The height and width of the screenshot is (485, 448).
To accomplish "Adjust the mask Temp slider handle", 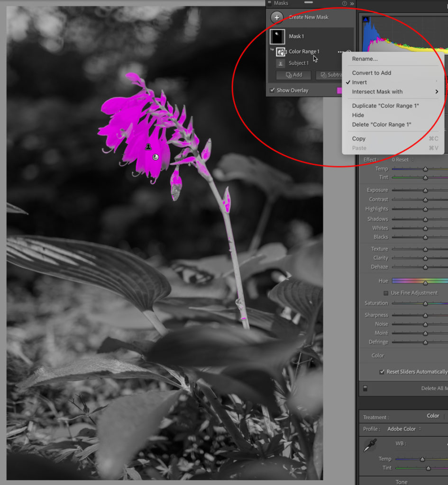I will click(425, 169).
